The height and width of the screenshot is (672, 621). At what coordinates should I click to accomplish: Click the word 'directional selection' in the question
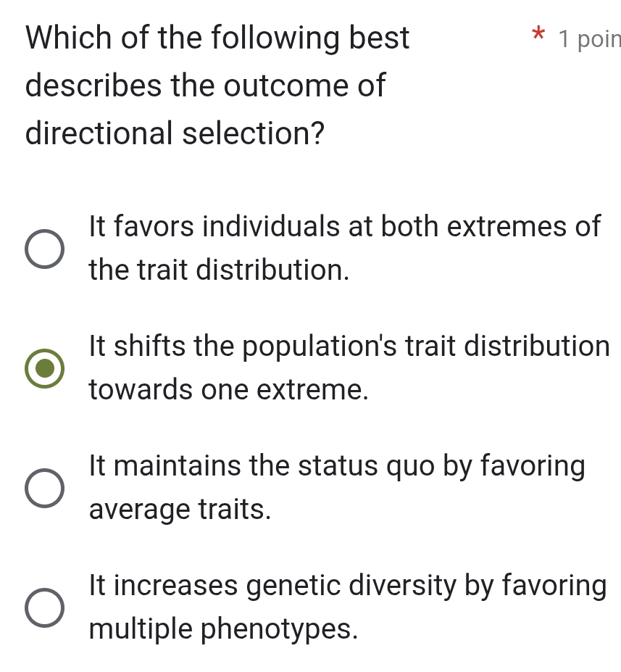(x=174, y=133)
